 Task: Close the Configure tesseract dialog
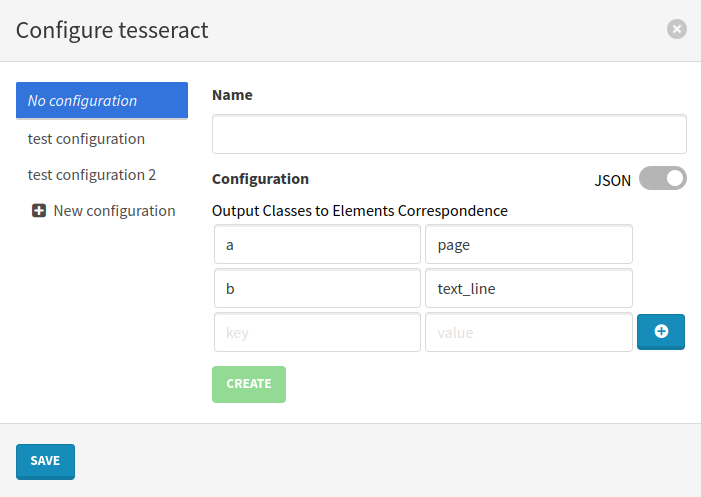point(676,29)
